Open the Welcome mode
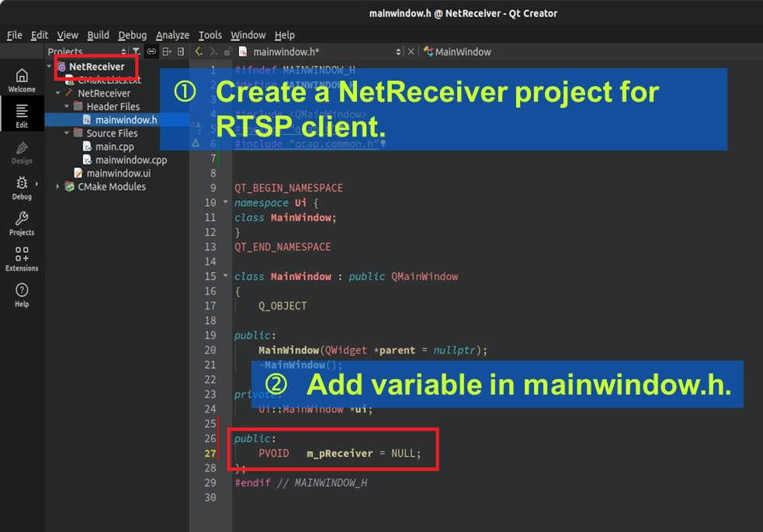 tap(22, 81)
